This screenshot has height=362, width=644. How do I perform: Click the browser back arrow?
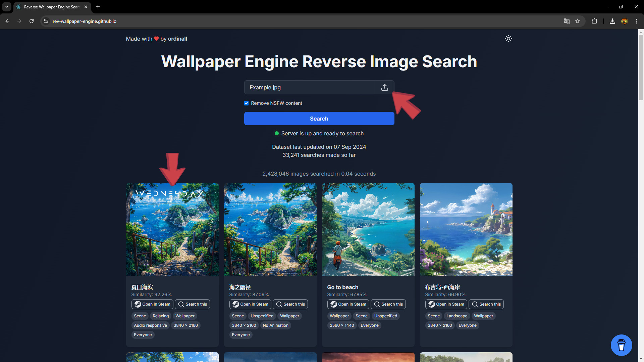click(x=7, y=21)
